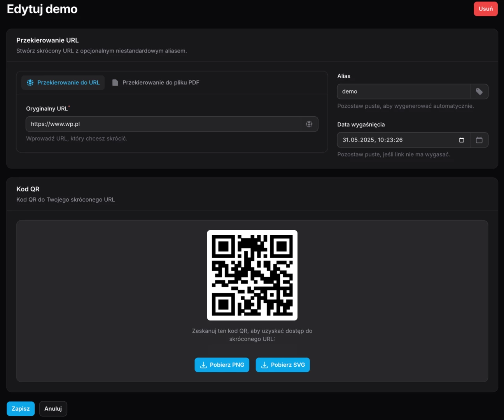This screenshot has height=420, width=504.
Task: Click the Alias label
Action: pos(344,76)
